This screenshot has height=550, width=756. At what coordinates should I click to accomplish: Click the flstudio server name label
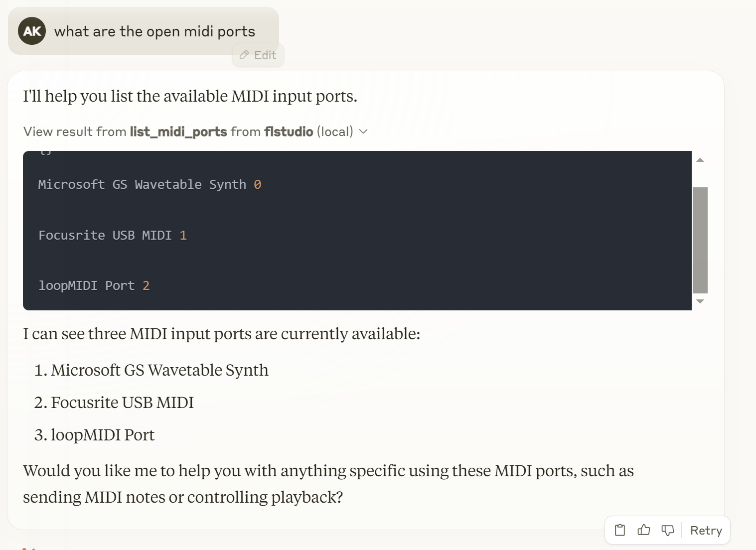289,132
